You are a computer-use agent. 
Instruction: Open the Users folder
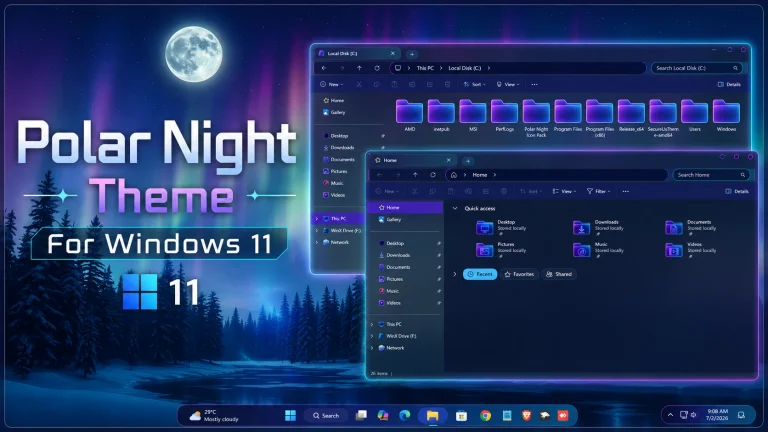click(695, 115)
